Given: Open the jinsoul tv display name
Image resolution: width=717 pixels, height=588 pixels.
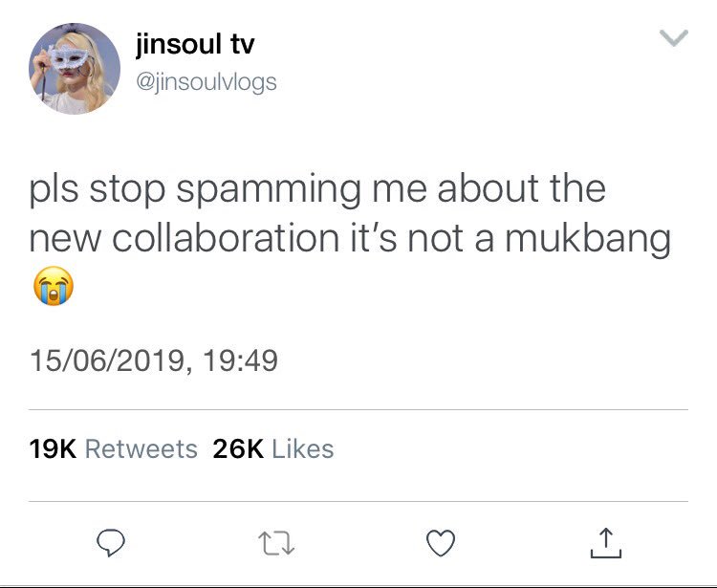Looking at the screenshot, I should point(195,45).
